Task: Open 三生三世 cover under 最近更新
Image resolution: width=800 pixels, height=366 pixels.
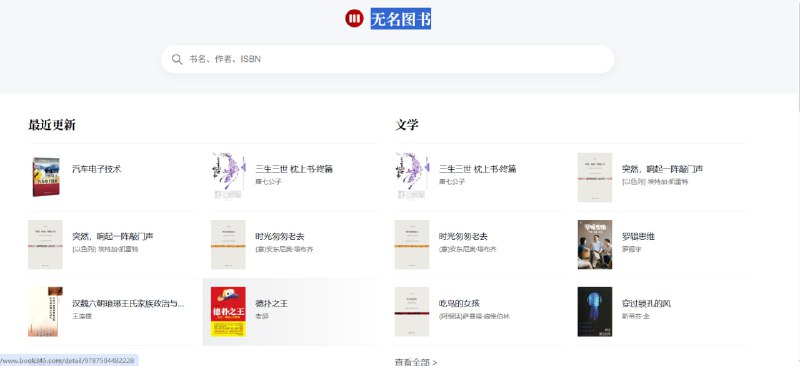Action: pyautogui.click(x=229, y=176)
